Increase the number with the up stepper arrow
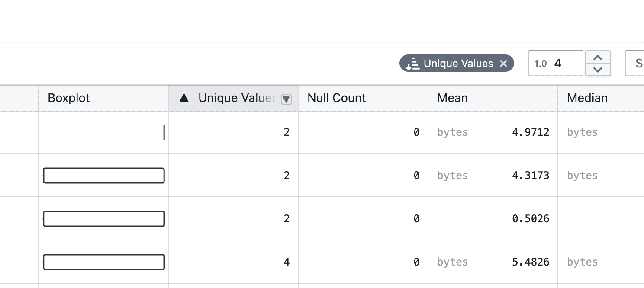Screen dimensions: 644x288 (x=598, y=58)
